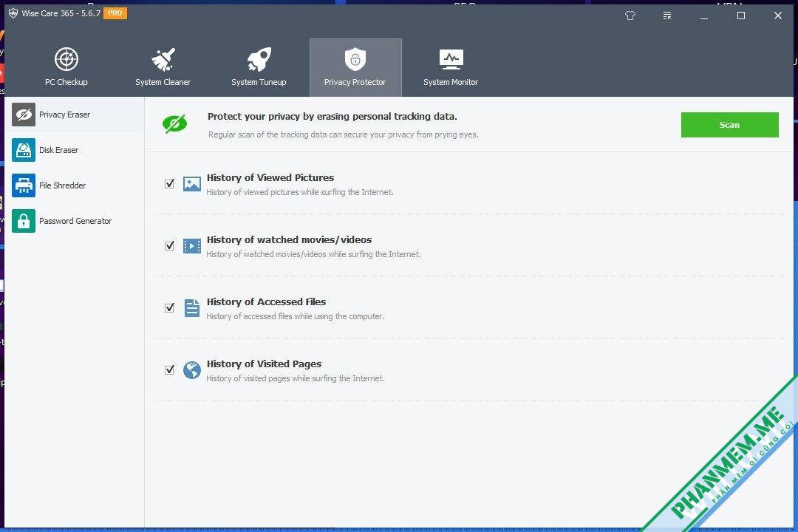
Task: Click the File Shredder icon
Action: (x=24, y=185)
